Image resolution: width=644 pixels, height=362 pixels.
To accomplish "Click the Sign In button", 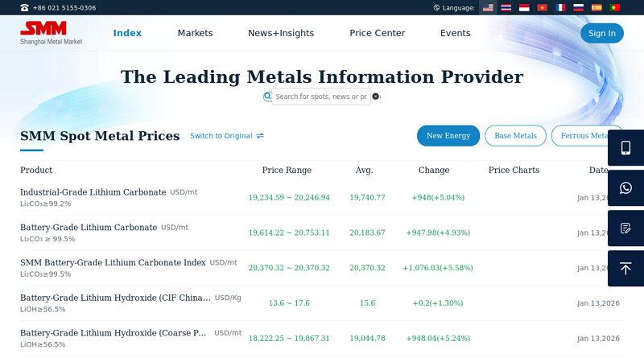I will [601, 33].
